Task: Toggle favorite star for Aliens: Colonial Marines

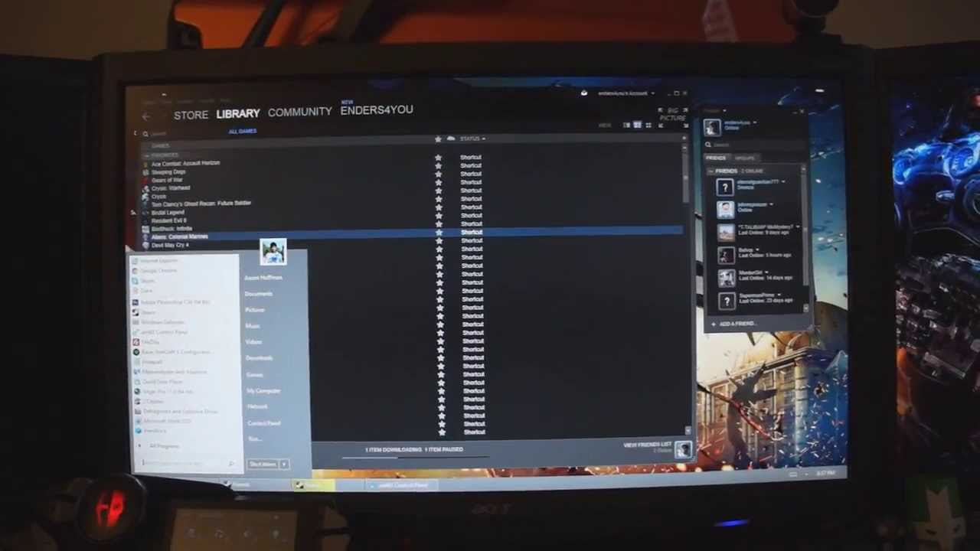Action: tap(439, 232)
